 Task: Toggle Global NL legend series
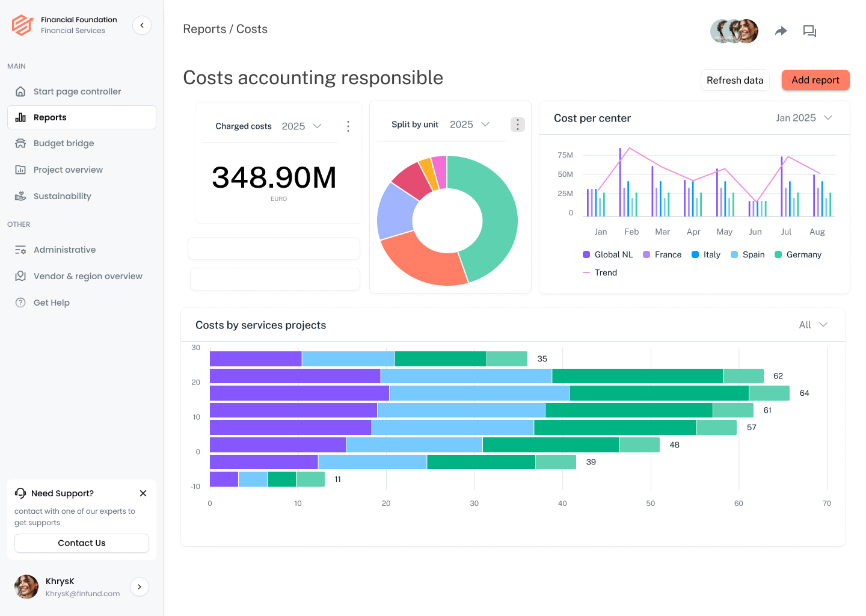pos(608,254)
